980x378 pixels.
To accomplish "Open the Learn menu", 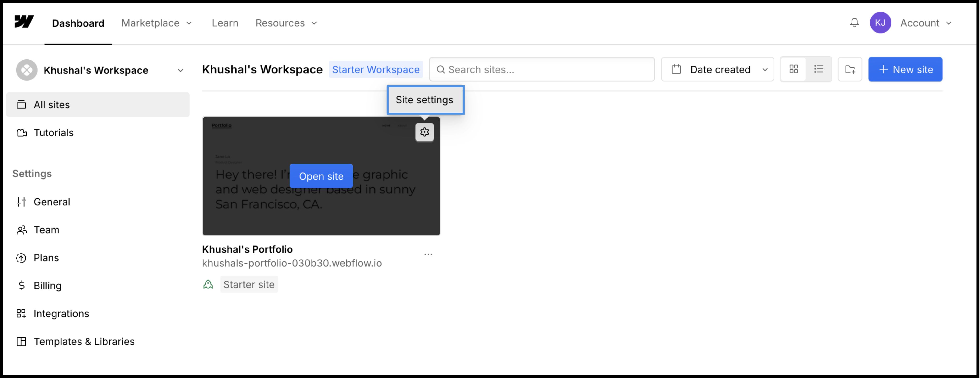I will 225,23.
